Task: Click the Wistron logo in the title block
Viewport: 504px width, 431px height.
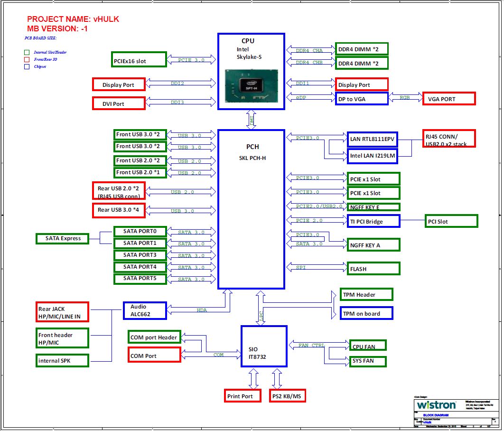Action: tap(436, 405)
